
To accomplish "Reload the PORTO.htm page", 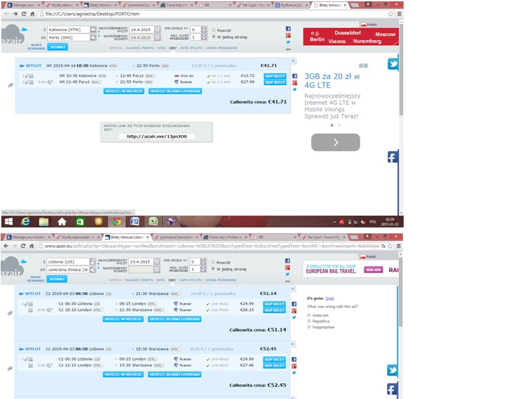I will [23, 14].
